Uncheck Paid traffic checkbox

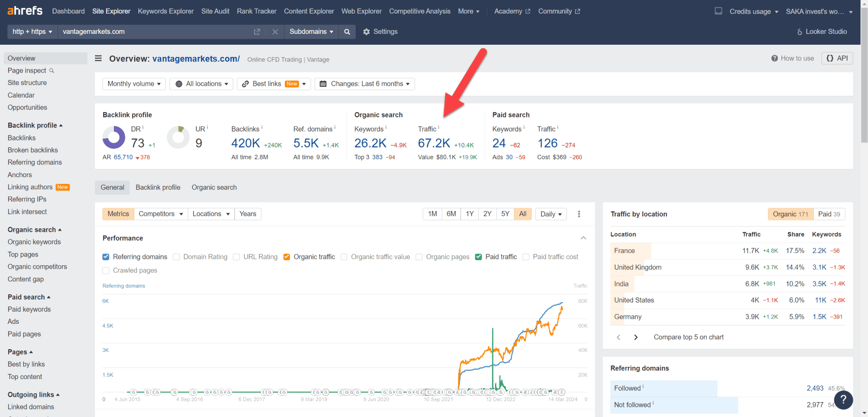pos(478,257)
